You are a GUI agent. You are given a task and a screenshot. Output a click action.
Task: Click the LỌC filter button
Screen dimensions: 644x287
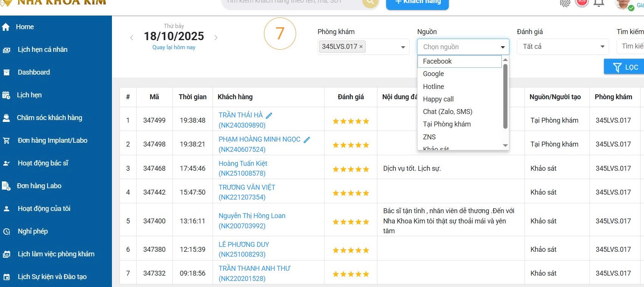625,67
